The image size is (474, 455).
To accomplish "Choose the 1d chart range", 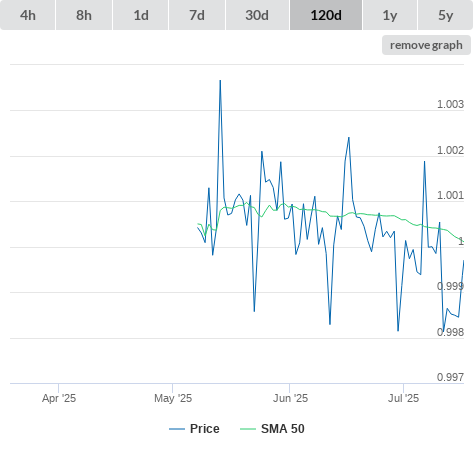I will pyautogui.click(x=141, y=15).
